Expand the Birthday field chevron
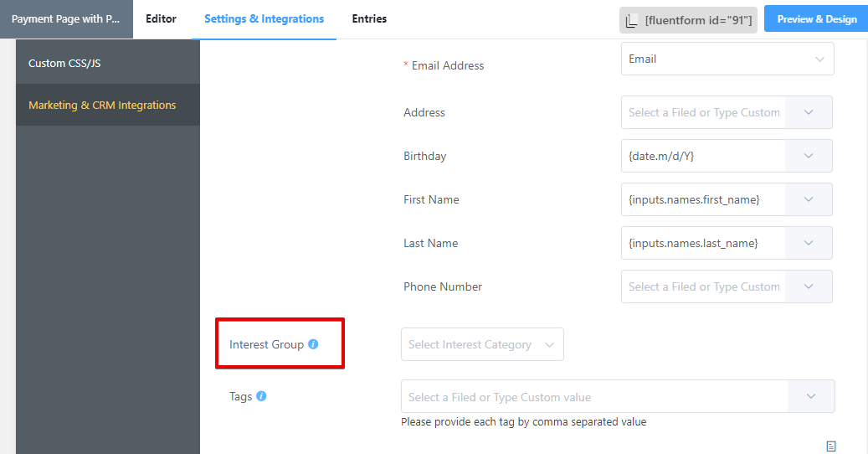Viewport: 868px width, 454px height. [x=809, y=156]
